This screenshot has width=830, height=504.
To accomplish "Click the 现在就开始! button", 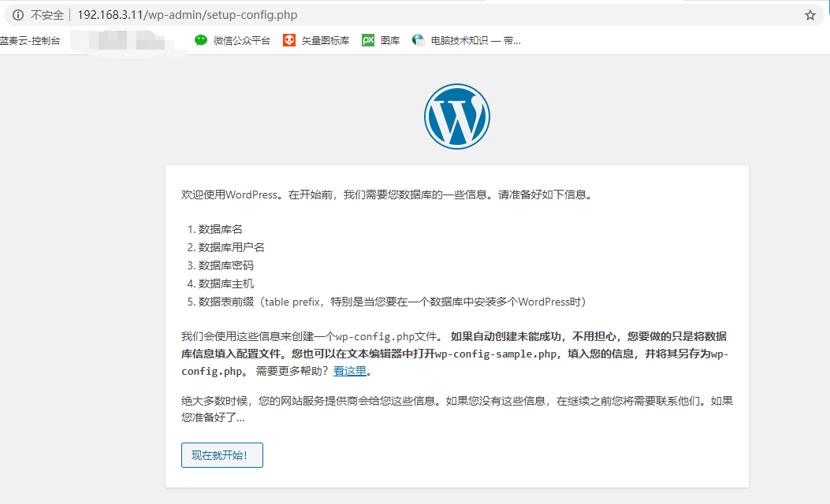I will click(221, 455).
